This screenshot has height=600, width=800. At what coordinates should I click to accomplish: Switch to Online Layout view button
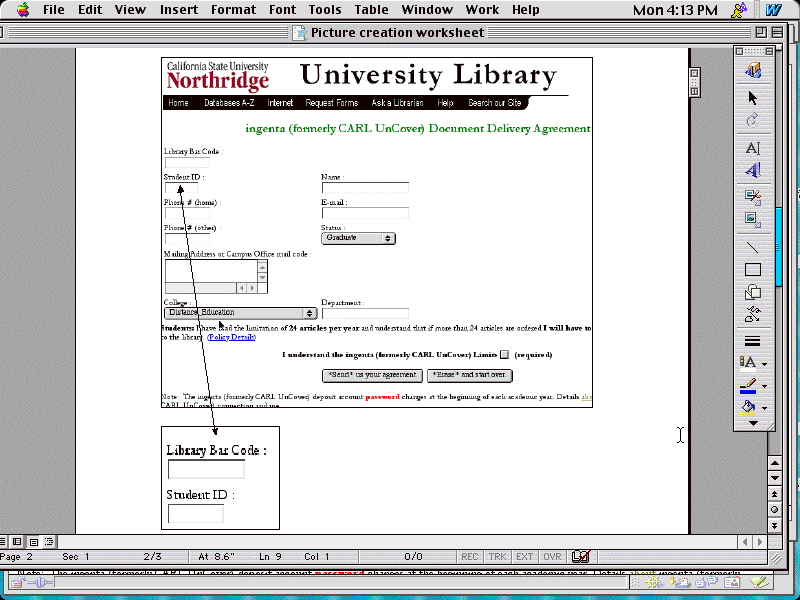point(17,541)
